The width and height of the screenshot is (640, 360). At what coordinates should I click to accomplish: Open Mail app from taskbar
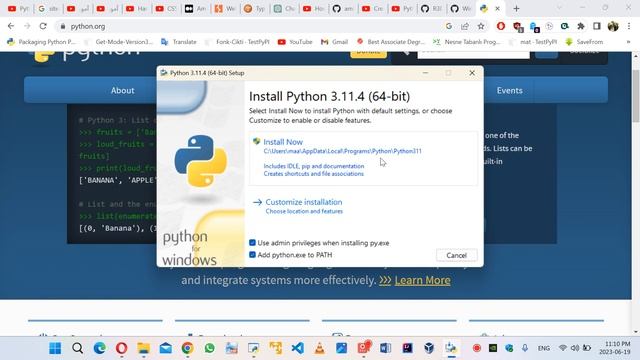point(166,348)
